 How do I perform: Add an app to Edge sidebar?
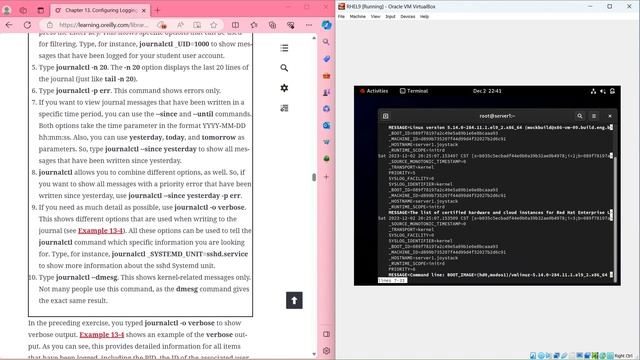tap(326, 177)
